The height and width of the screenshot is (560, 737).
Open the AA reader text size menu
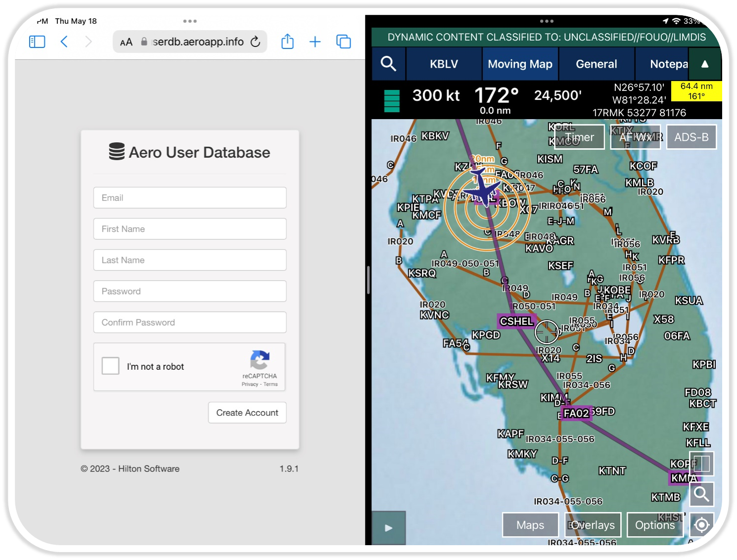pos(127,42)
